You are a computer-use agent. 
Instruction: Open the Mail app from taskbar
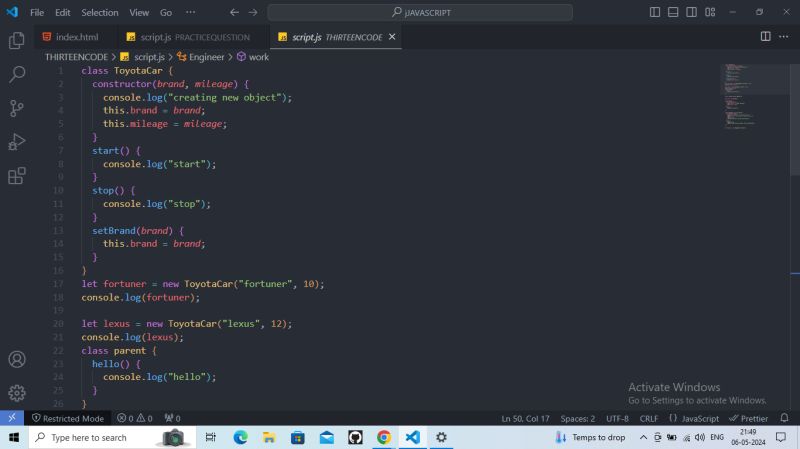pos(327,437)
